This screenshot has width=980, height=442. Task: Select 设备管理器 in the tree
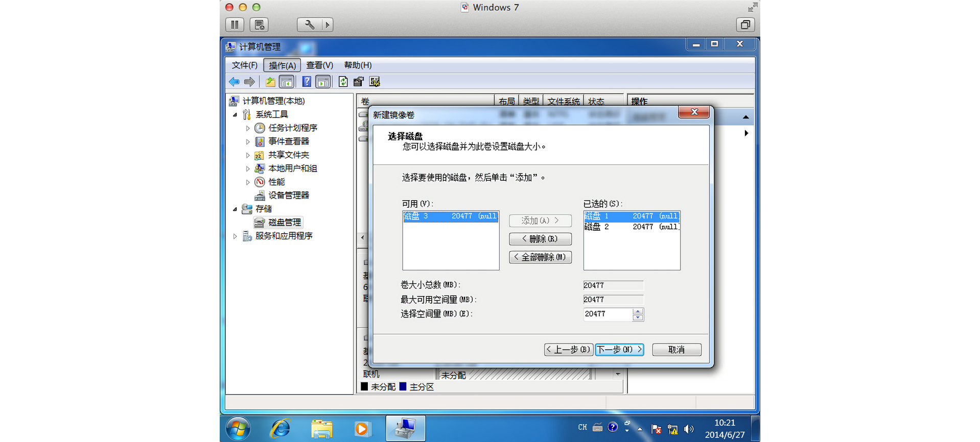click(289, 195)
